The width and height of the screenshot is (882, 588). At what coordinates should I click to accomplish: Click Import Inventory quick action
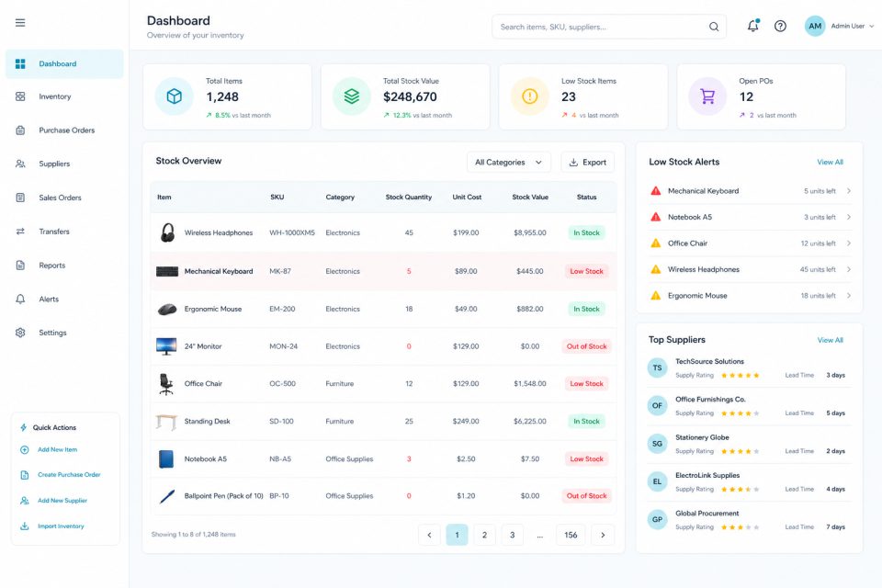[52, 526]
